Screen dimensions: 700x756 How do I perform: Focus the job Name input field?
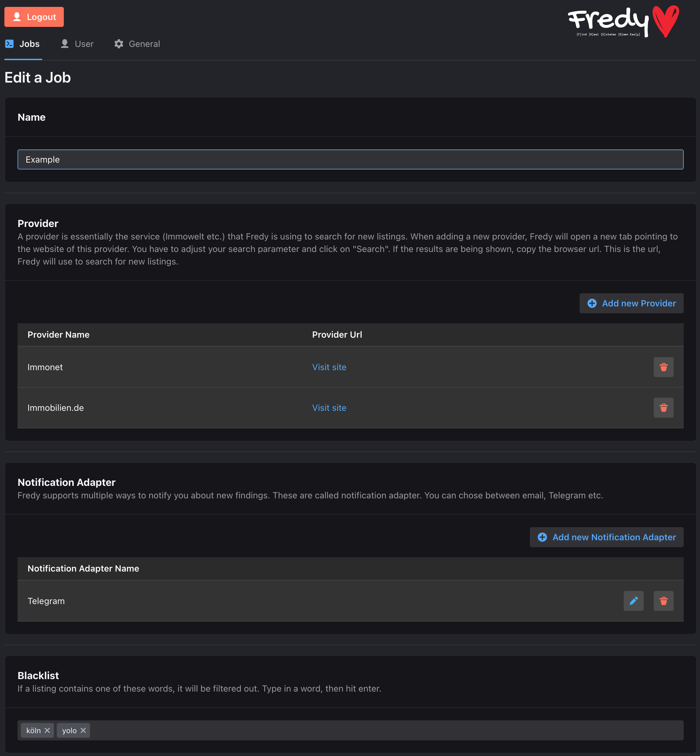click(350, 159)
